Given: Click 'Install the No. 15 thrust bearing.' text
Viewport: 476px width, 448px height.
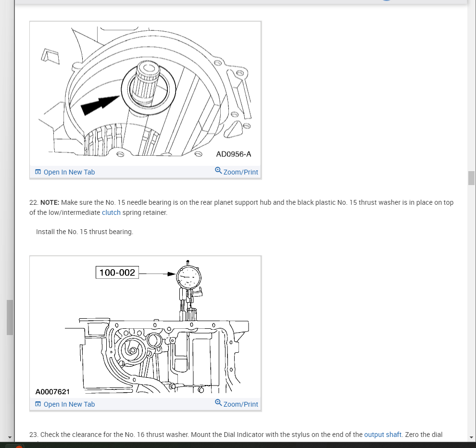Looking at the screenshot, I should [x=85, y=232].
